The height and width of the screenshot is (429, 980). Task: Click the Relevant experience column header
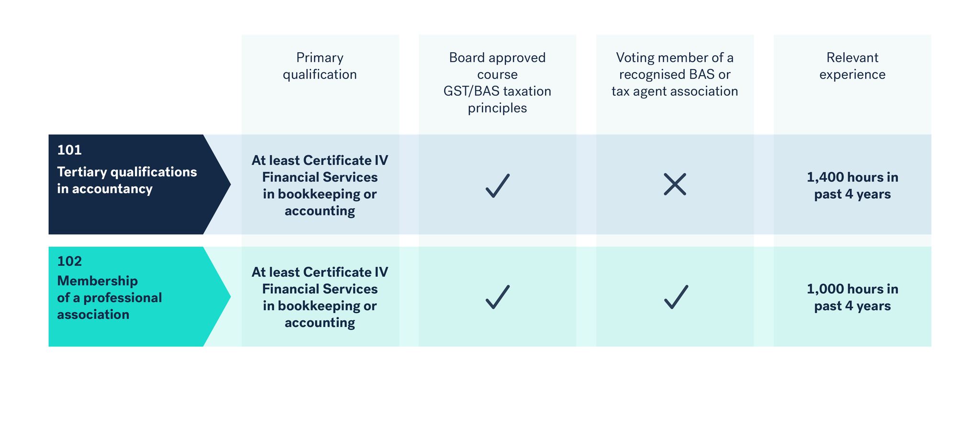click(x=852, y=66)
